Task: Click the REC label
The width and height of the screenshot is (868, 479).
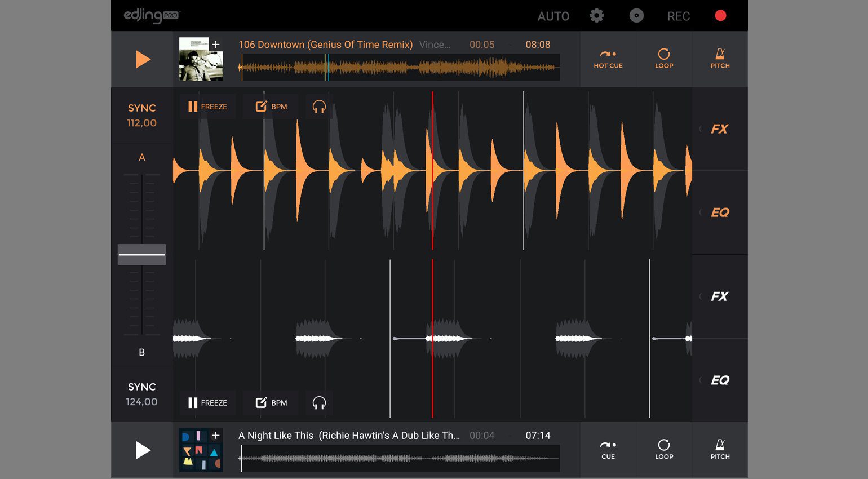Action: (x=679, y=16)
